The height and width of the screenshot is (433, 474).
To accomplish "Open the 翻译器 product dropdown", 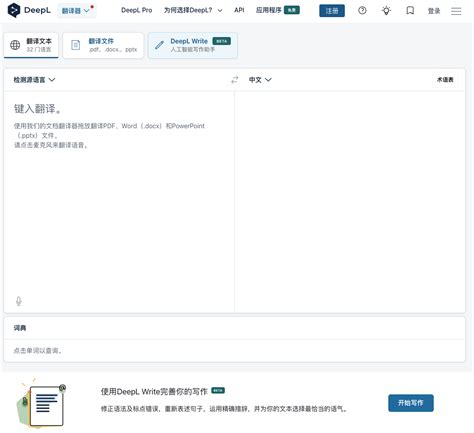I will click(x=76, y=11).
